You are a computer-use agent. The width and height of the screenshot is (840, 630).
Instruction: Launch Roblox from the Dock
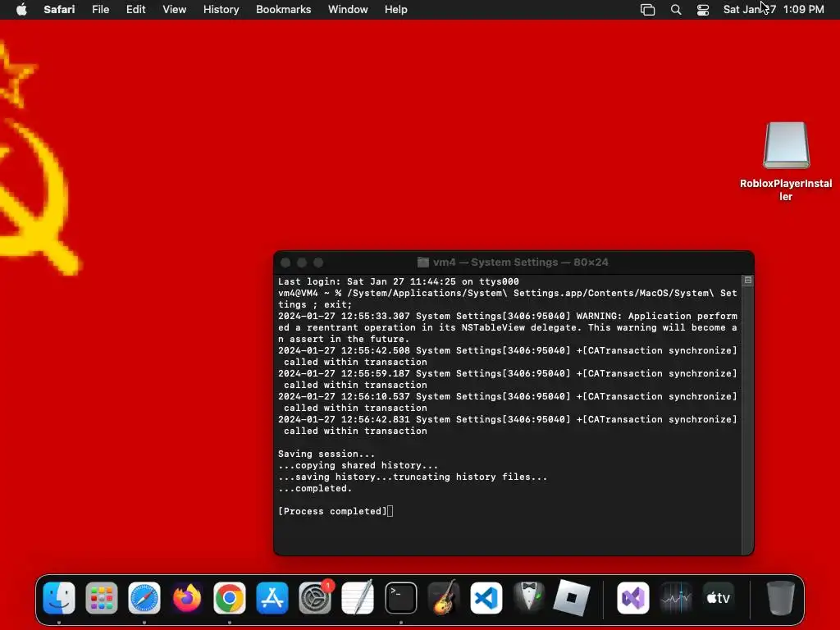coord(571,598)
